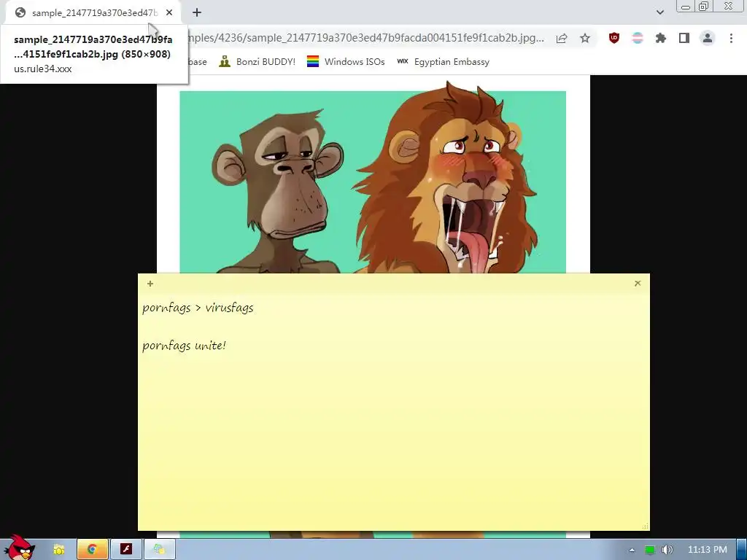The image size is (747, 560).
Task: Show hidden system tray icons
Action: point(632,550)
